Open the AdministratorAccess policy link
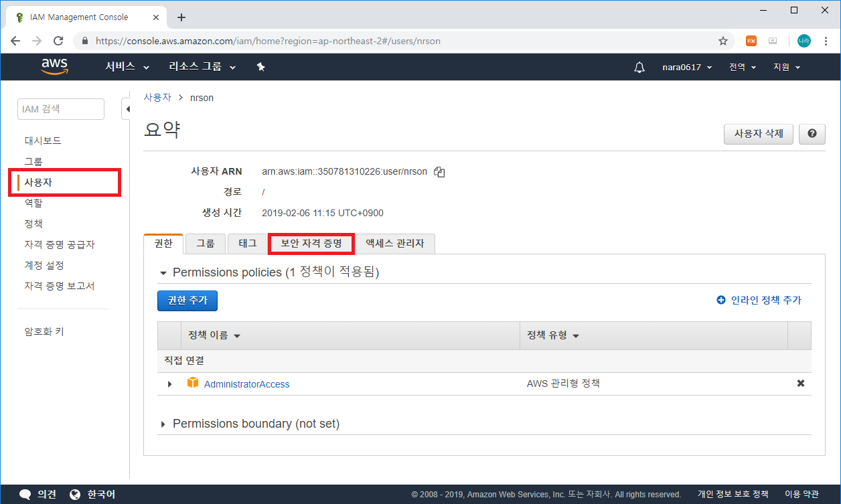Viewport: 841px width, 504px height. point(247,384)
